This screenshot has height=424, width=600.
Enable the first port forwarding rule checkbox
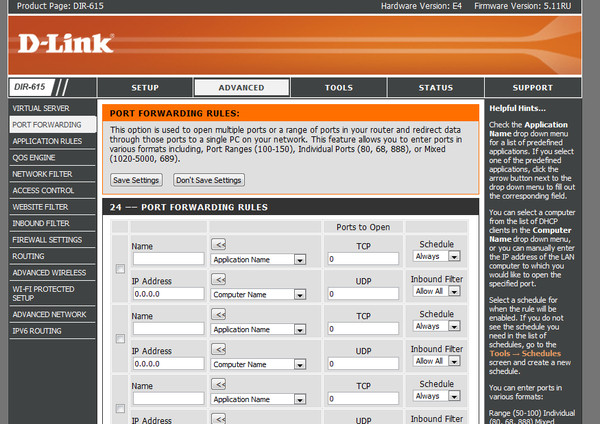point(120,269)
